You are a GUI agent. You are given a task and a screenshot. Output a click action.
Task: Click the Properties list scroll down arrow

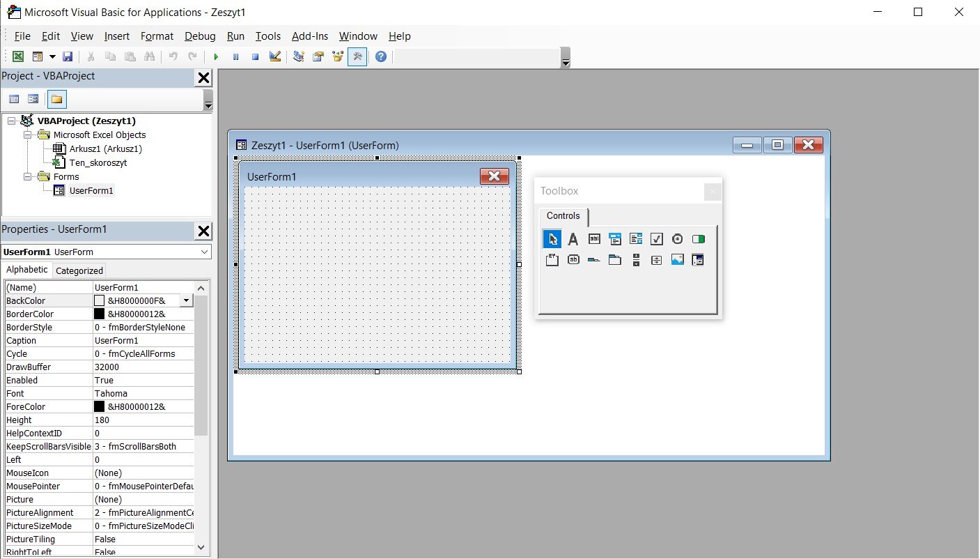201,547
